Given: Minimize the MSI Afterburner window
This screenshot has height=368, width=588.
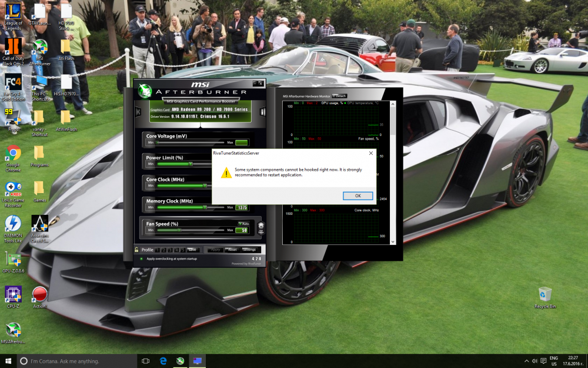Looking at the screenshot, I should (x=255, y=84).
